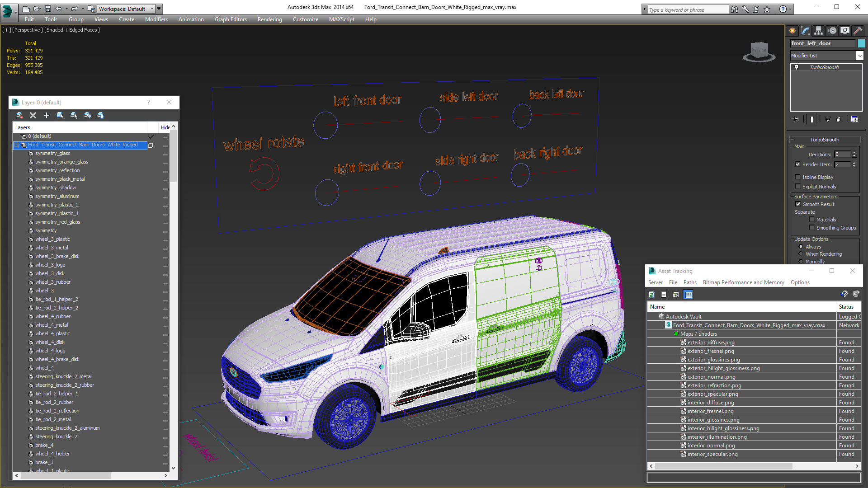Click Make Unique icon in modifier stack
Image resolution: width=868 pixels, height=488 pixels.
827,119
